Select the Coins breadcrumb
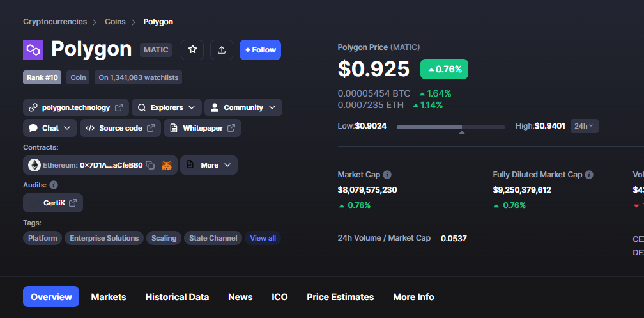The width and height of the screenshot is (644, 318). click(115, 22)
